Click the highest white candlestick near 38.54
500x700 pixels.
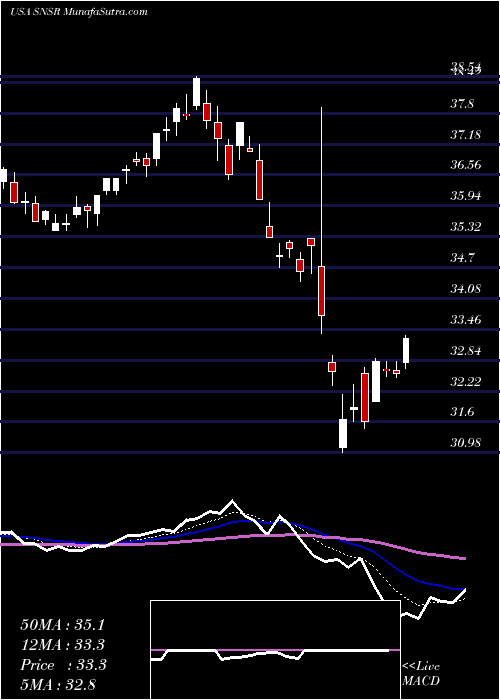(196, 93)
